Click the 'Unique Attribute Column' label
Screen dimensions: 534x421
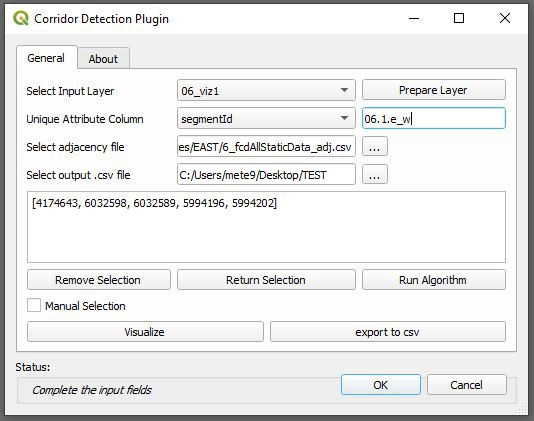coord(85,119)
